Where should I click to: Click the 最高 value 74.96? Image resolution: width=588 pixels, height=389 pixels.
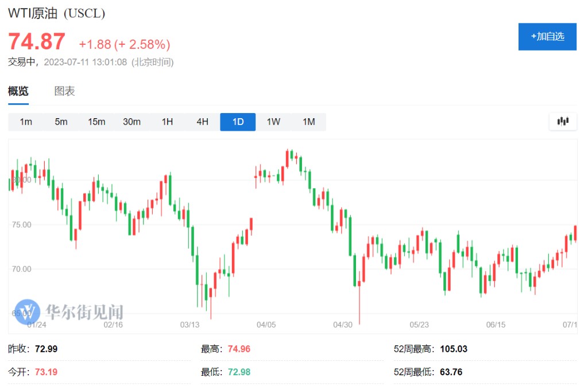(x=239, y=349)
